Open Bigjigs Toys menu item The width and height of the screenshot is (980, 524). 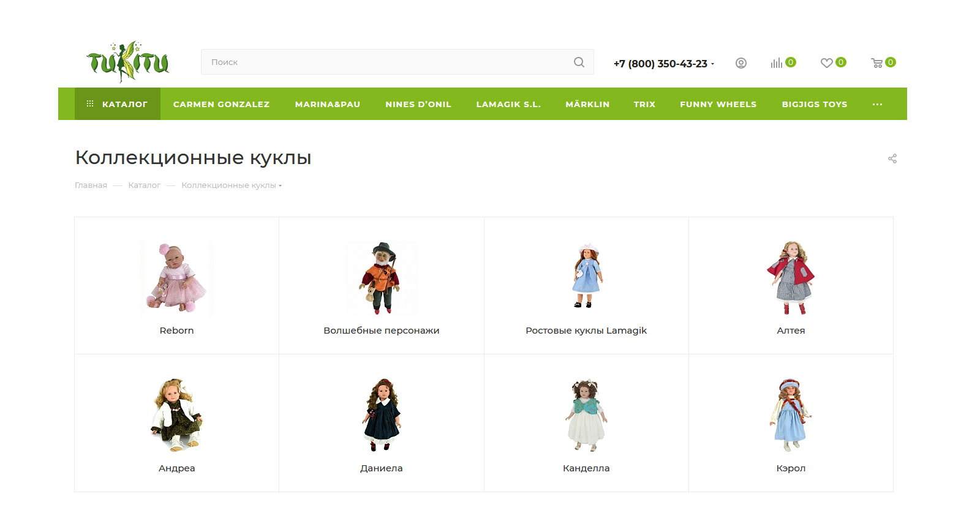pos(815,104)
